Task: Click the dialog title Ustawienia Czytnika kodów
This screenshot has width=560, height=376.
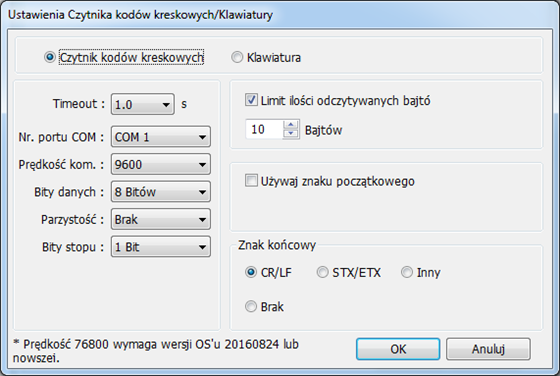Action: 140,15
